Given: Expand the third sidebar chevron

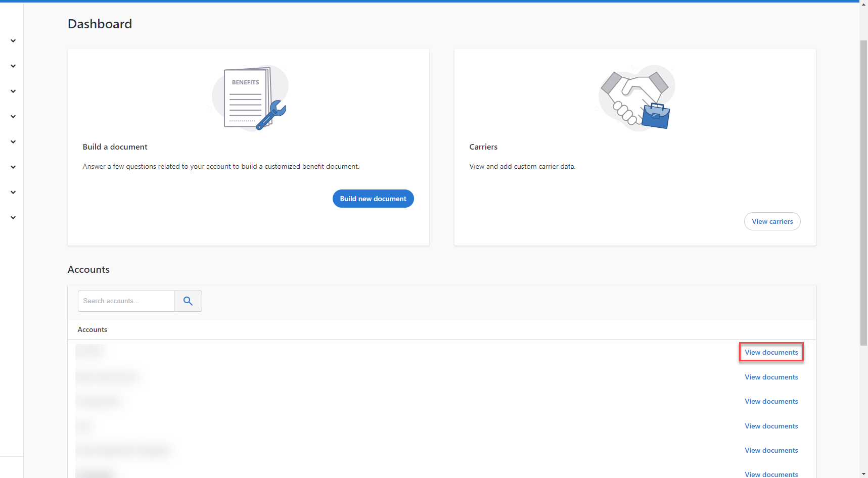Looking at the screenshot, I should coord(13,91).
